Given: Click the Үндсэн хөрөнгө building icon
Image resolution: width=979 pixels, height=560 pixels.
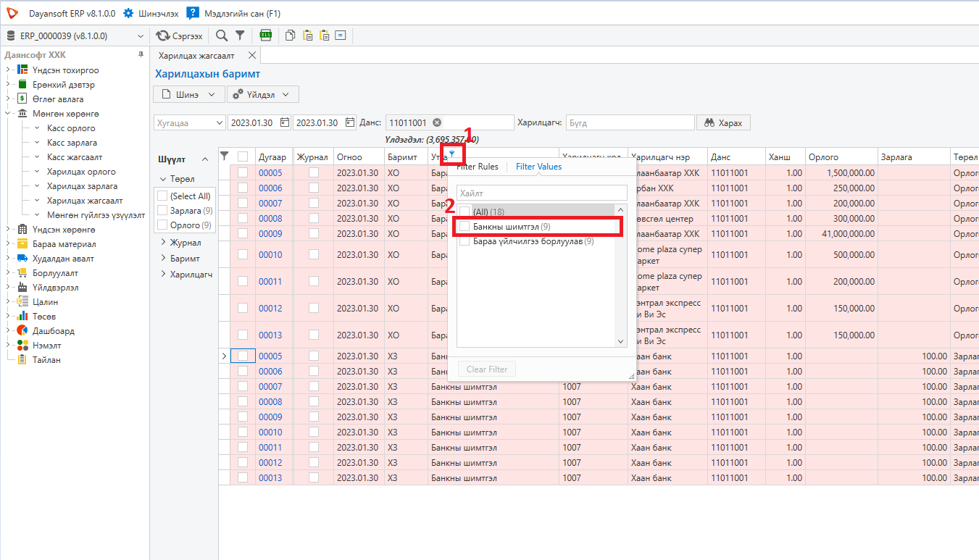Looking at the screenshot, I should pyautogui.click(x=22, y=230).
